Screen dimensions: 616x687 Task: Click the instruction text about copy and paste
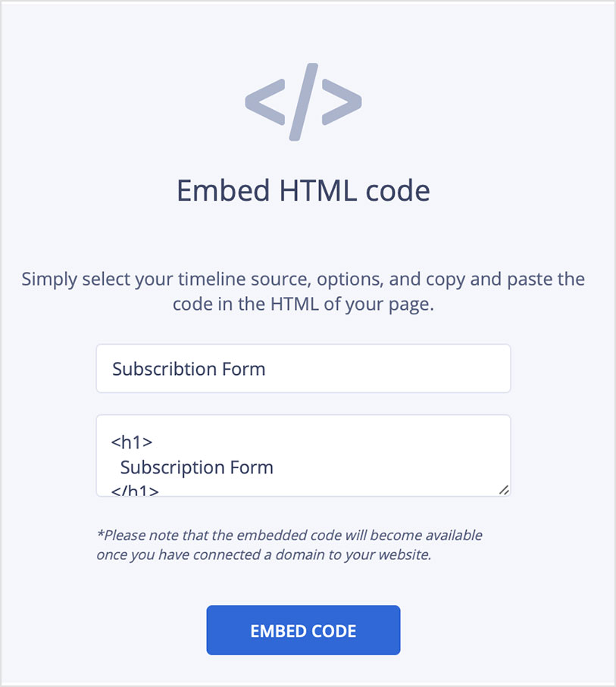(x=302, y=291)
